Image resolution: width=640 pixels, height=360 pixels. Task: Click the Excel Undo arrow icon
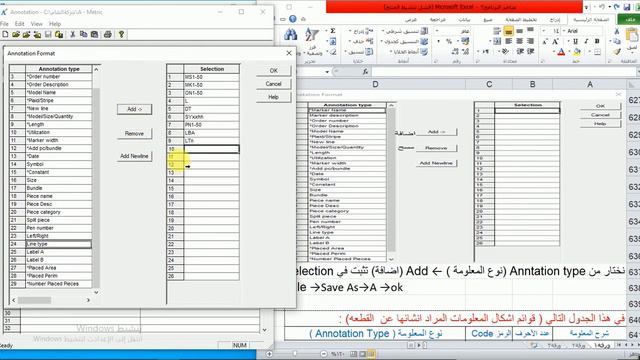tap(616, 7)
